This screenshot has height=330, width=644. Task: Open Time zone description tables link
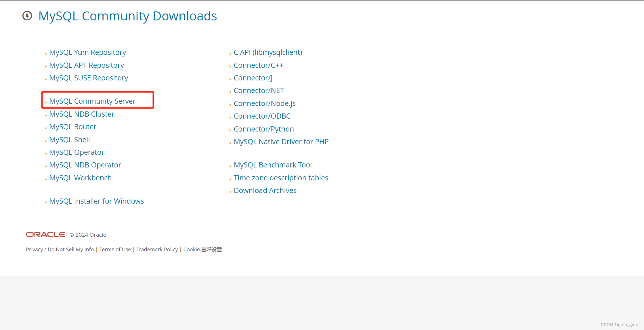281,178
